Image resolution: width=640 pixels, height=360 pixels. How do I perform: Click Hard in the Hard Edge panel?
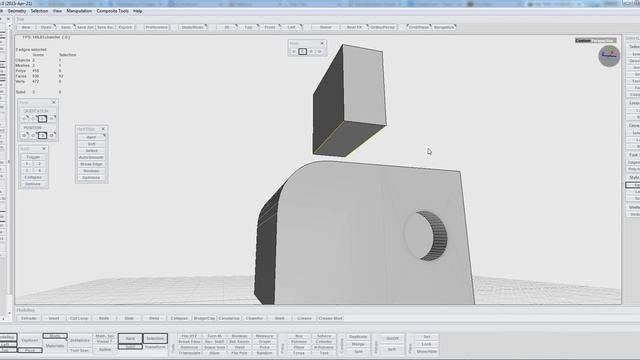(x=91, y=137)
